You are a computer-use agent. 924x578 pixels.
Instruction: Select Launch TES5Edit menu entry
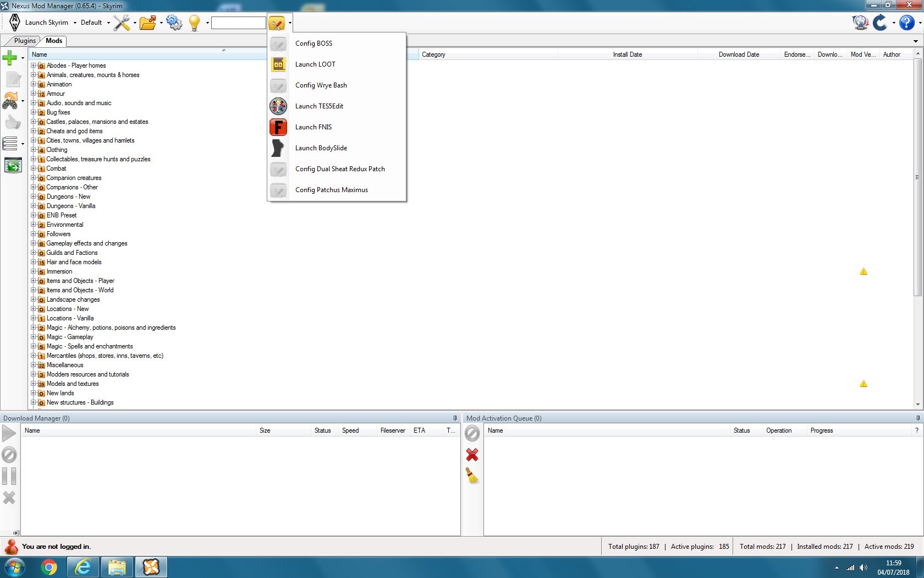[337, 106]
